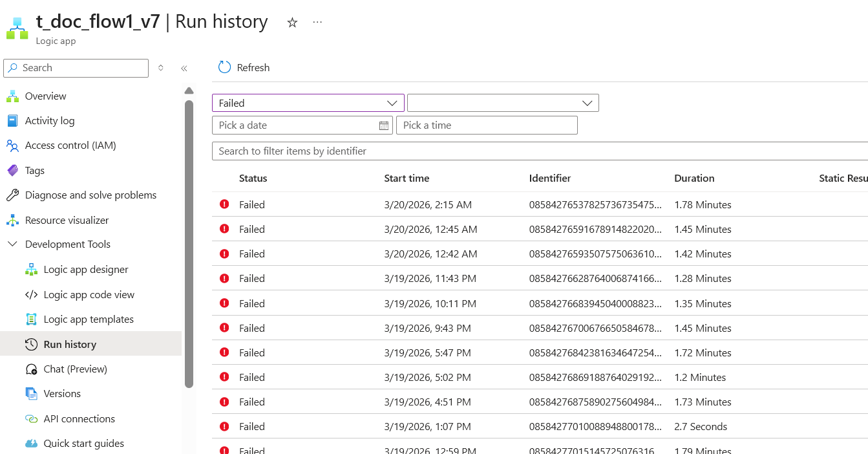
Task: Click the Logic app code view icon
Action: tap(31, 295)
